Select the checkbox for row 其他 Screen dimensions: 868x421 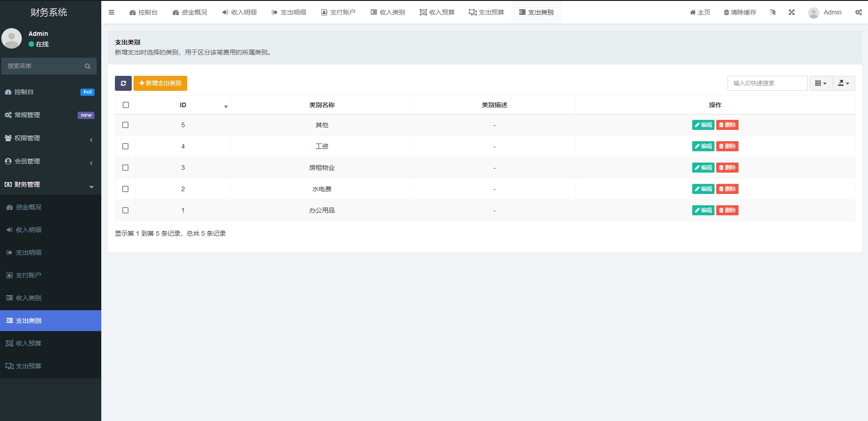(125, 125)
